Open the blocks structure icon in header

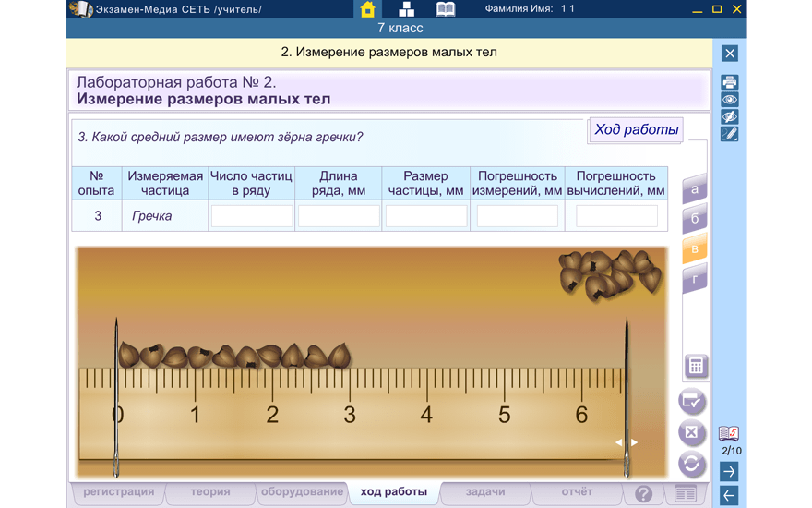click(406, 9)
